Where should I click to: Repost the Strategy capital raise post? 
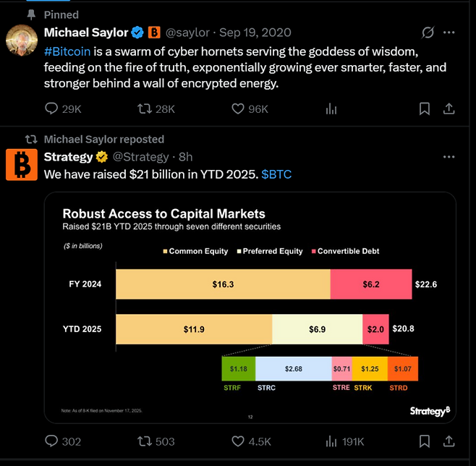pos(145,441)
